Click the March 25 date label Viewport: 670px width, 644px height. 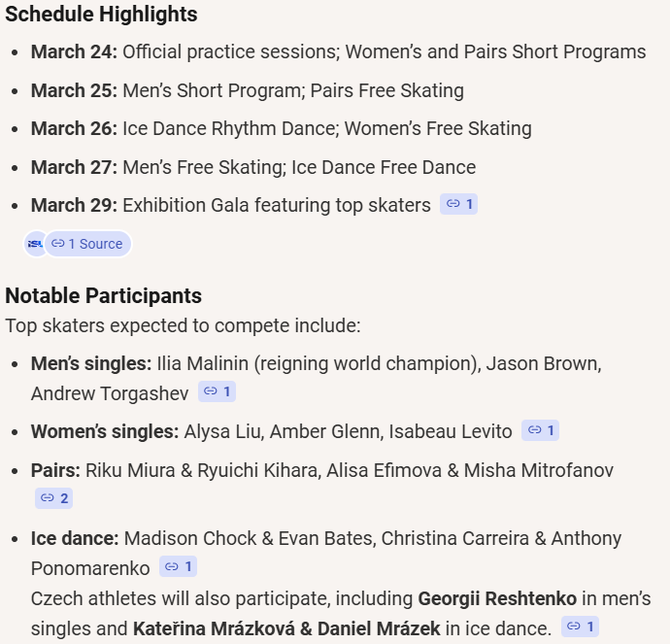coord(74,90)
